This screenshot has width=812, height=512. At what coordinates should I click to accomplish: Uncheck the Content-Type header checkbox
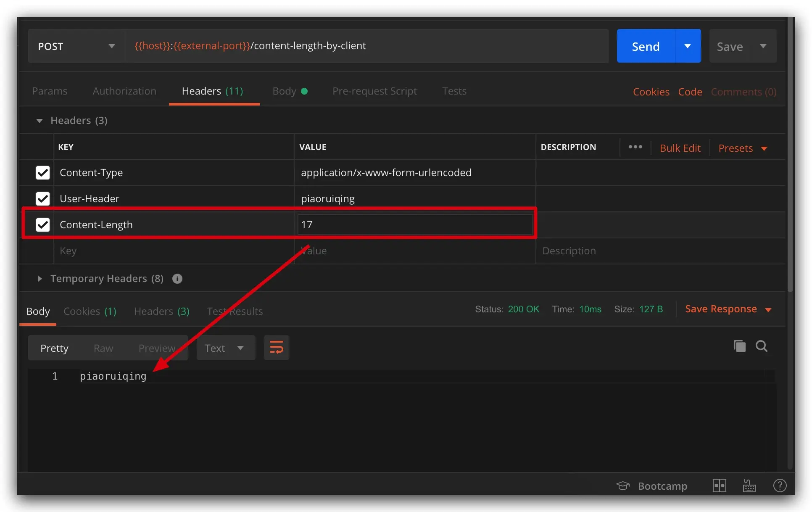[x=43, y=173]
